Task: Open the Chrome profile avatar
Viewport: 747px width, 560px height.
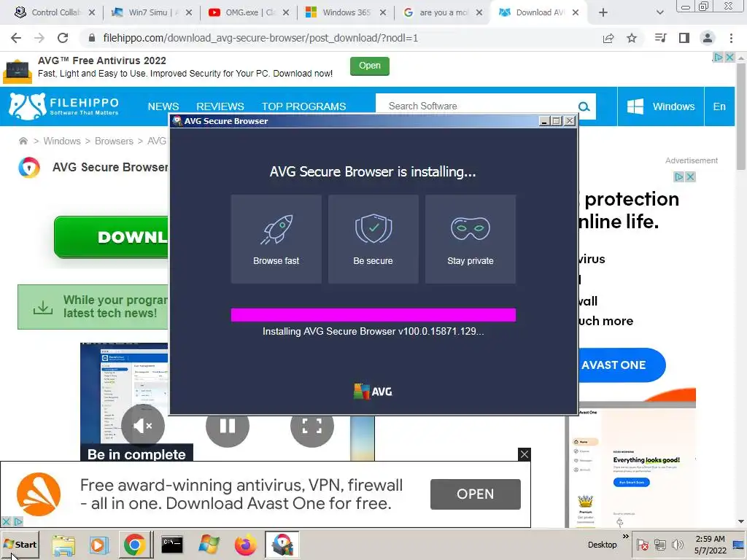Action: coord(708,38)
